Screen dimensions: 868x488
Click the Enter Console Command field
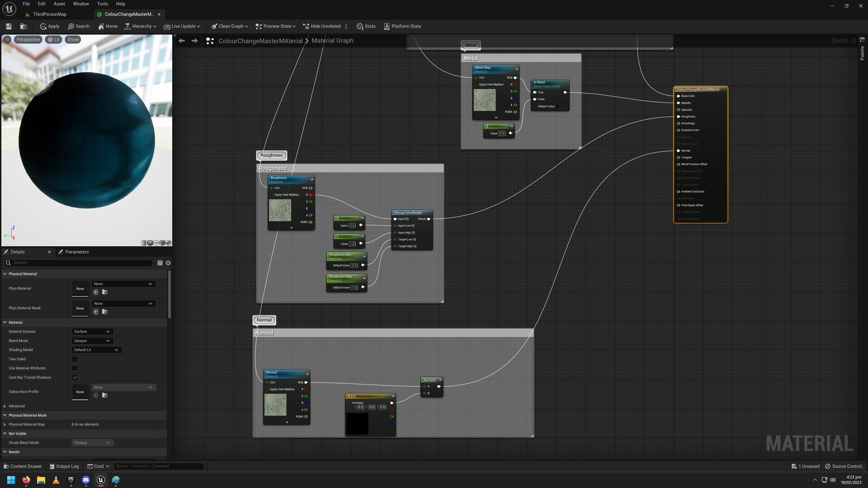158,466
